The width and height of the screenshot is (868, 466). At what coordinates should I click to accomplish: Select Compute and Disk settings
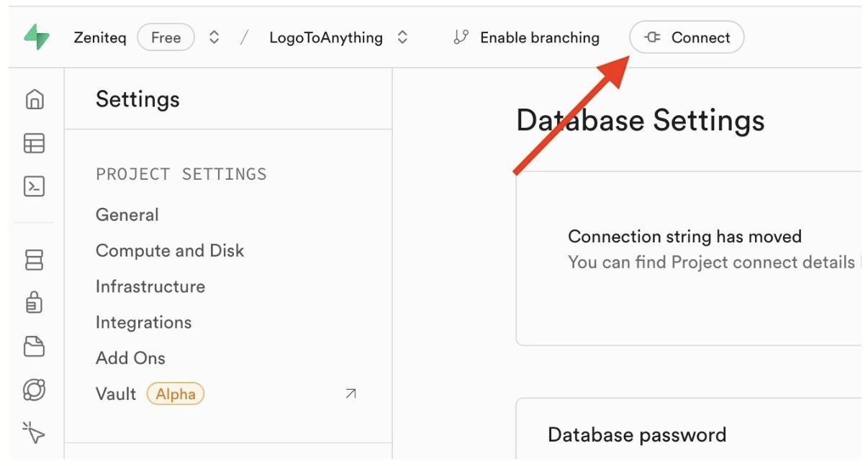(170, 250)
